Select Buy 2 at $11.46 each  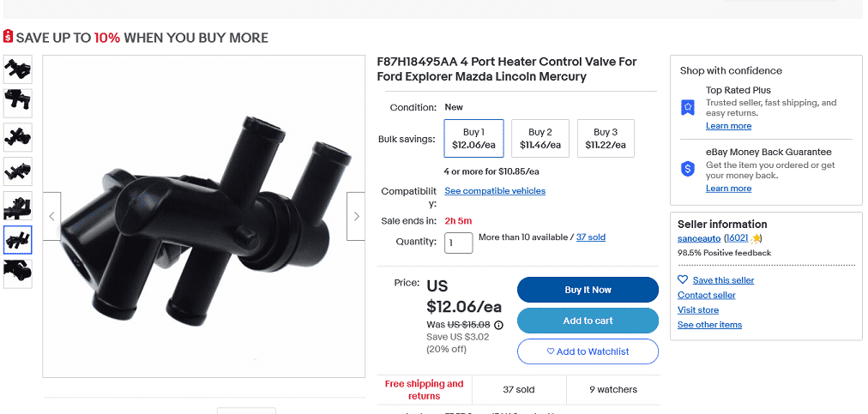click(x=540, y=139)
